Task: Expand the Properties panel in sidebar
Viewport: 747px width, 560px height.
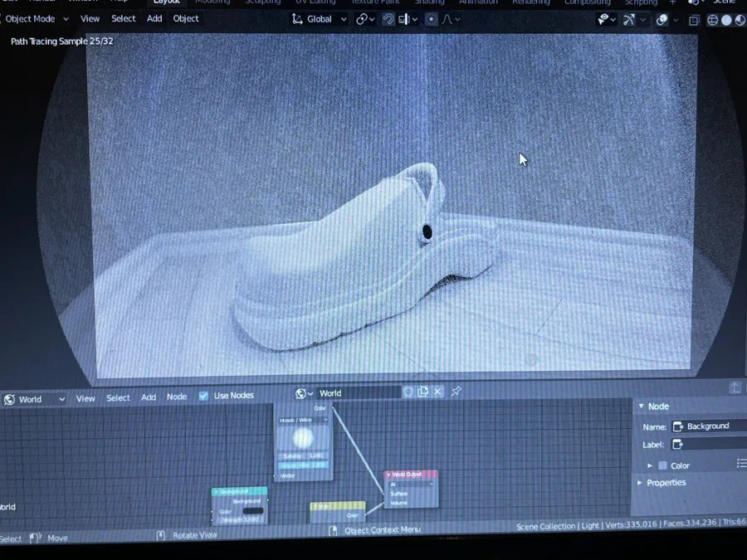Action: point(640,482)
